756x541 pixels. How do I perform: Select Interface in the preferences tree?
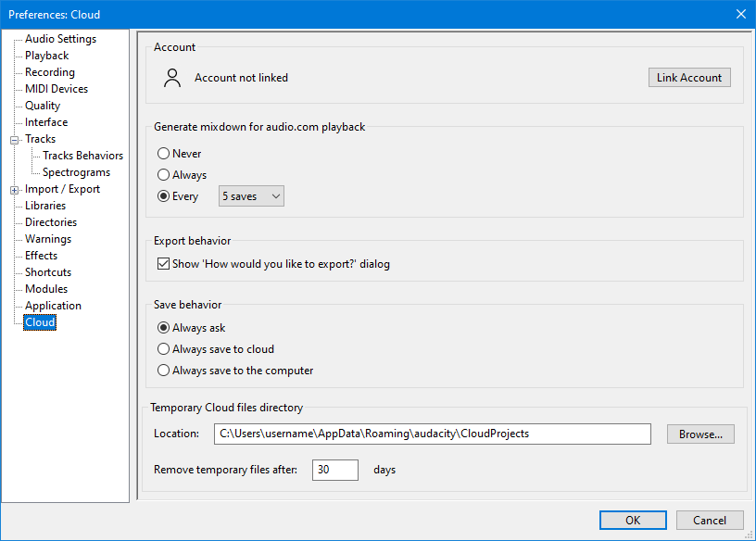click(x=46, y=122)
